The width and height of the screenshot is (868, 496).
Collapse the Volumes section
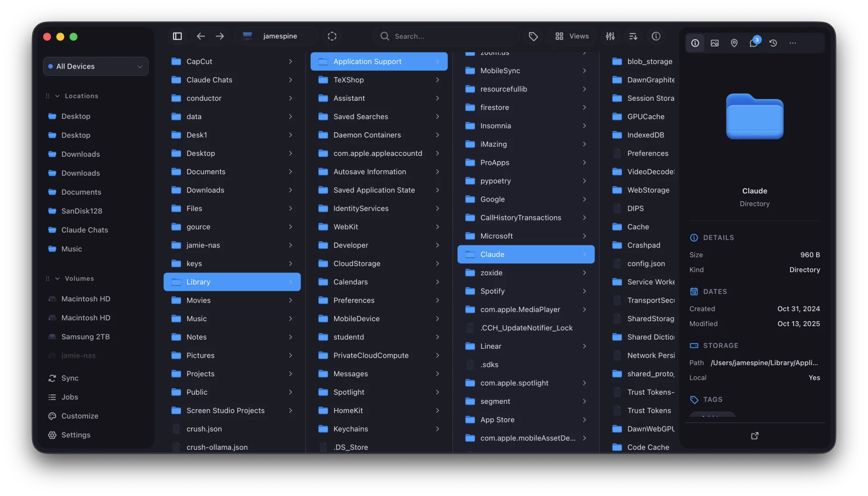click(57, 278)
